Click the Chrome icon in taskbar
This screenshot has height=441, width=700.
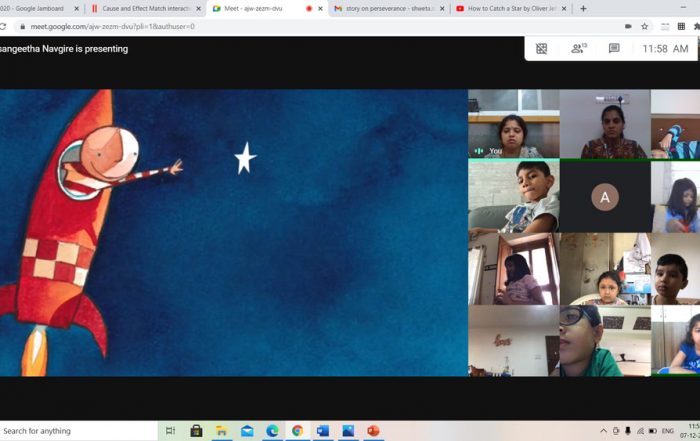(297, 431)
